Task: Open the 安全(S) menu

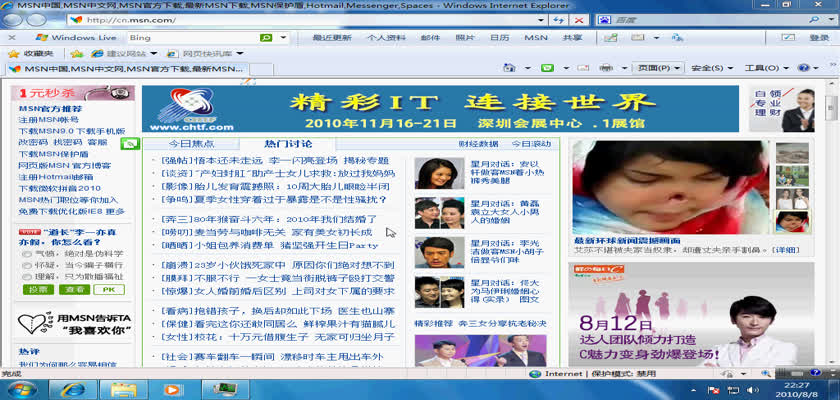Action: point(710,68)
